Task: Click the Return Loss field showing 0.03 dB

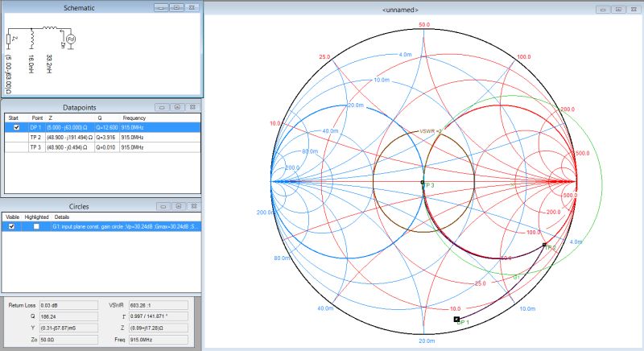Action: 68,305
